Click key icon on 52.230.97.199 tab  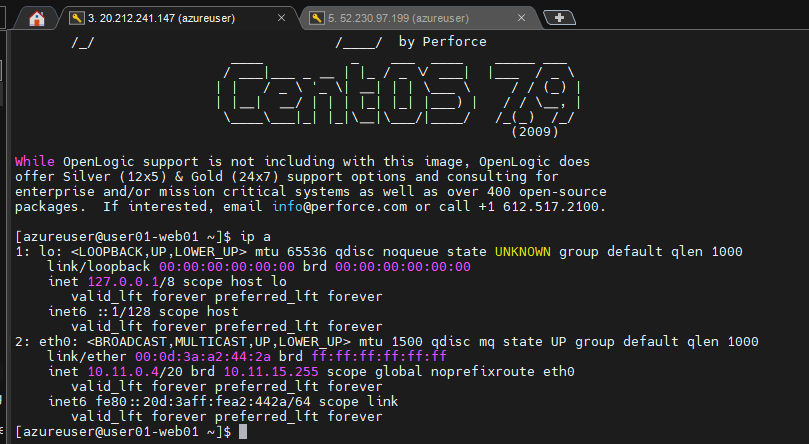pos(316,18)
